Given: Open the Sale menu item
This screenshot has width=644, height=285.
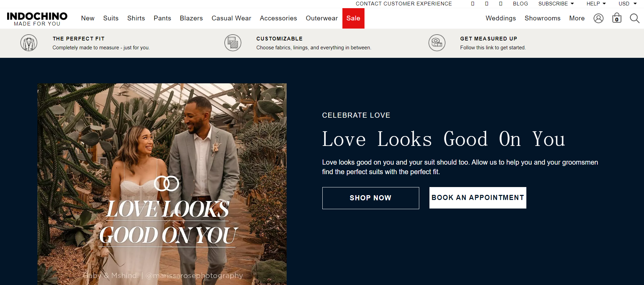Looking at the screenshot, I should tap(353, 18).
